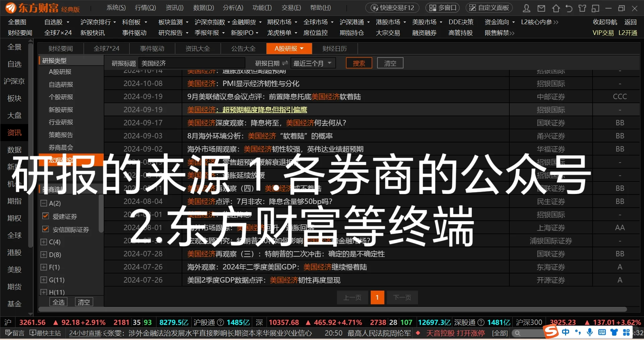Image resolution: width=644 pixels, height=340 pixels.
Task: Open the 资讯 sidebar section
Action: (x=14, y=133)
